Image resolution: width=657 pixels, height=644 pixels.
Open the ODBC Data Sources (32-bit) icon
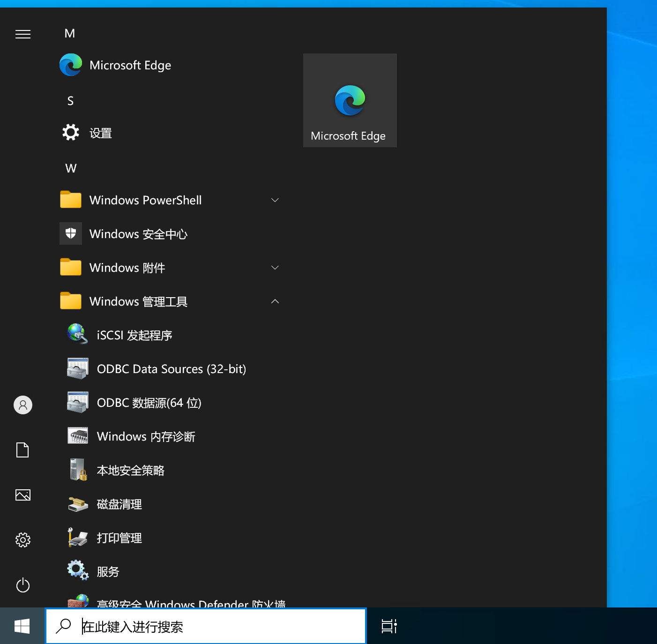[x=77, y=368]
